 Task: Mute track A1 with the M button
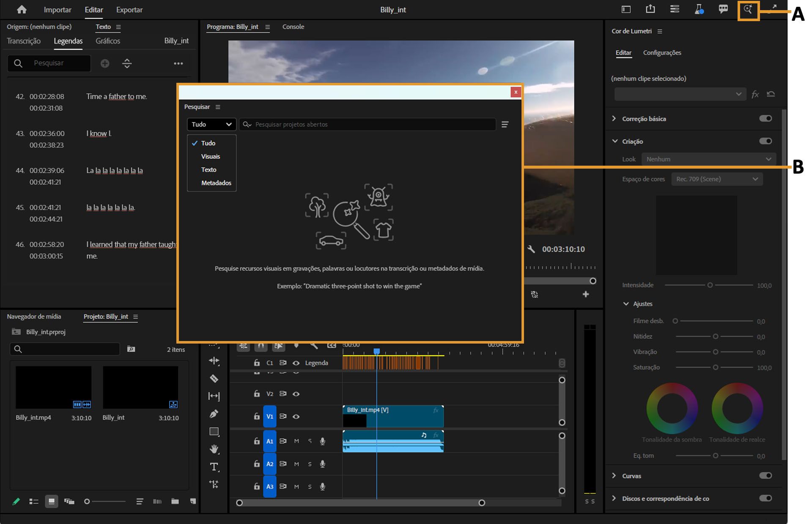point(296,441)
